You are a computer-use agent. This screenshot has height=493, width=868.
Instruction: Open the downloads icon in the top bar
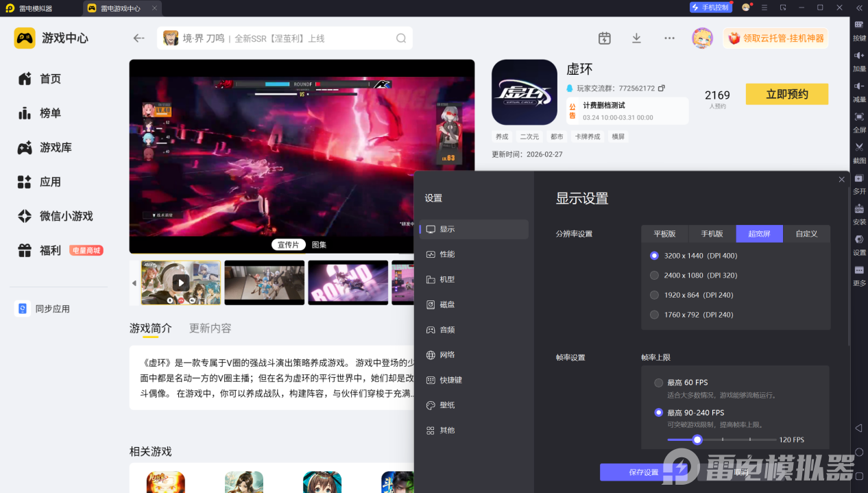point(636,38)
